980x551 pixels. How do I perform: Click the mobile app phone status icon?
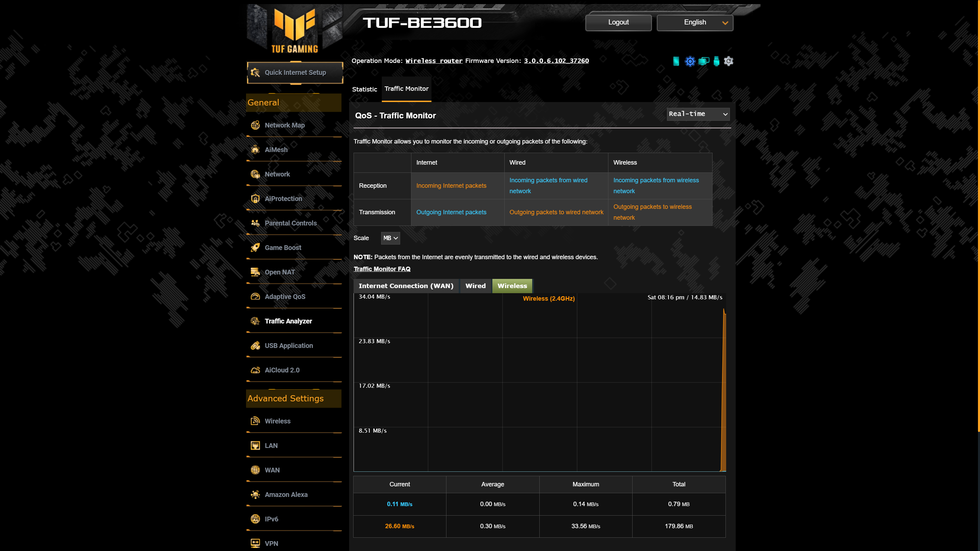(x=676, y=61)
